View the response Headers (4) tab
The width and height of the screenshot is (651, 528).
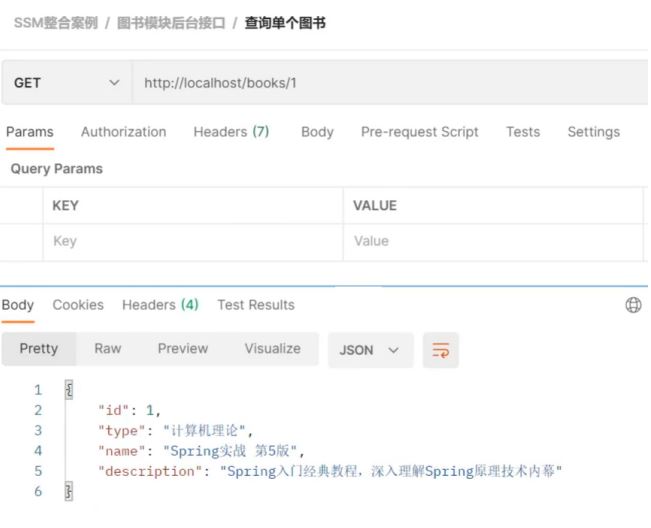160,305
